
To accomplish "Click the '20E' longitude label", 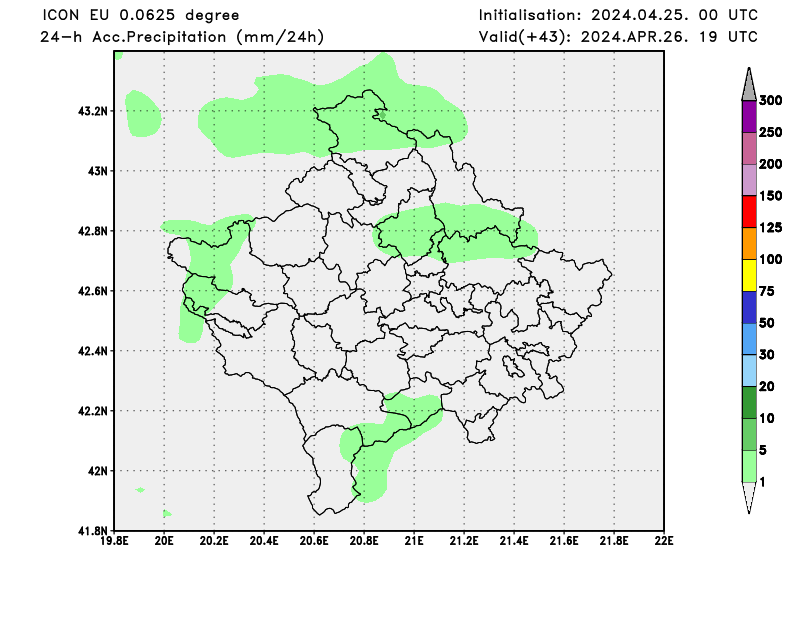I will click(164, 540).
